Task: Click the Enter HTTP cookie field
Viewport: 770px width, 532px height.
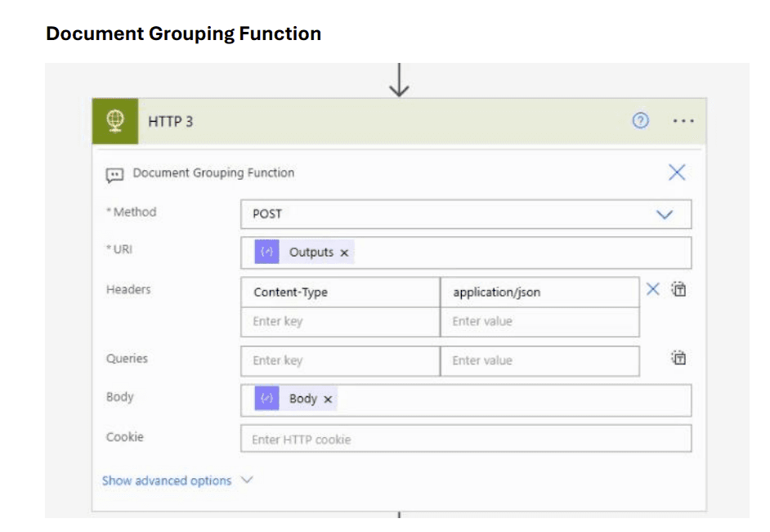Action: [x=466, y=439]
